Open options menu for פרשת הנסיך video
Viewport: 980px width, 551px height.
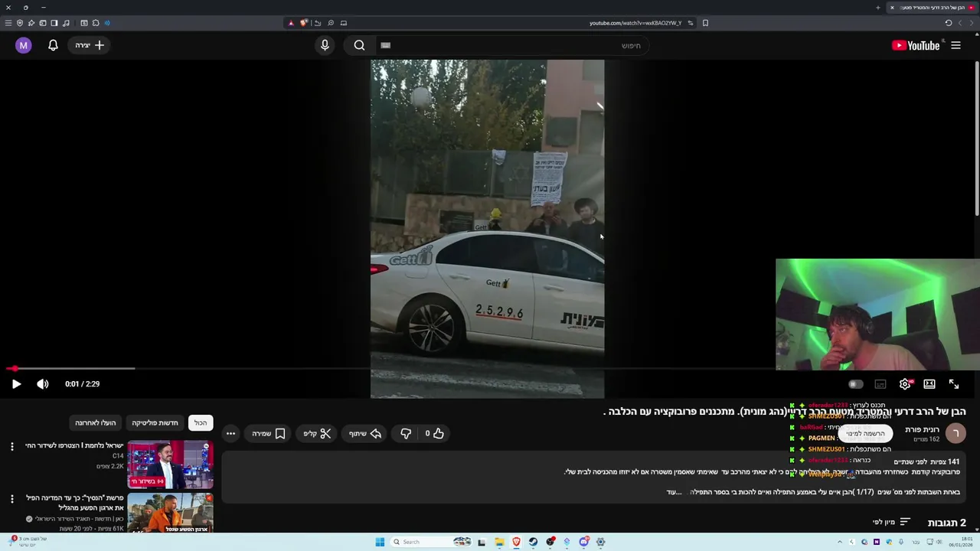(11, 499)
